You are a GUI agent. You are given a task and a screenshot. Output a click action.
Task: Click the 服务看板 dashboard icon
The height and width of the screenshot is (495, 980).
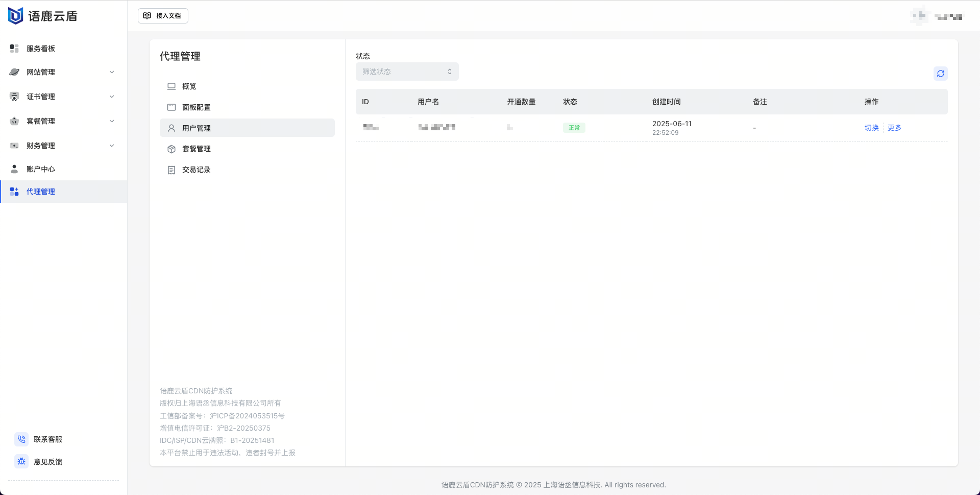click(14, 49)
